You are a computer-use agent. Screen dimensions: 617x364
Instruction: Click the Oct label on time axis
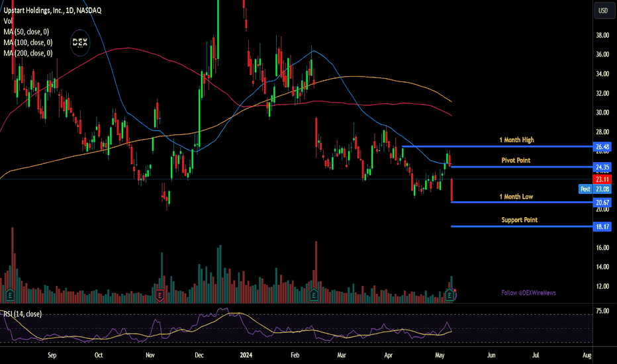click(99, 355)
